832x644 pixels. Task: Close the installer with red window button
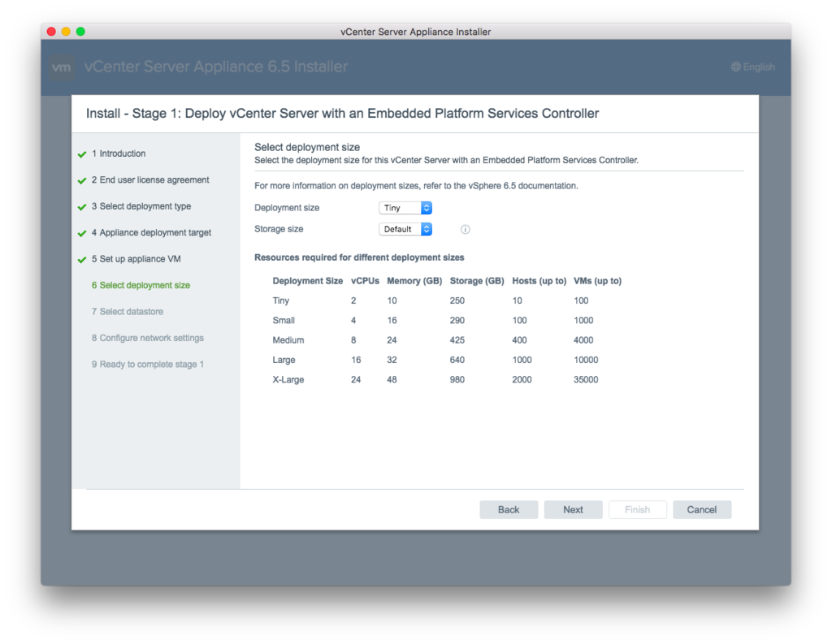tap(51, 32)
